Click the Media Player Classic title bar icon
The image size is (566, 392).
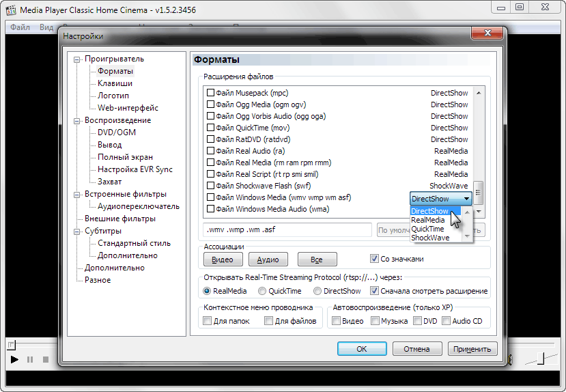click(x=11, y=10)
